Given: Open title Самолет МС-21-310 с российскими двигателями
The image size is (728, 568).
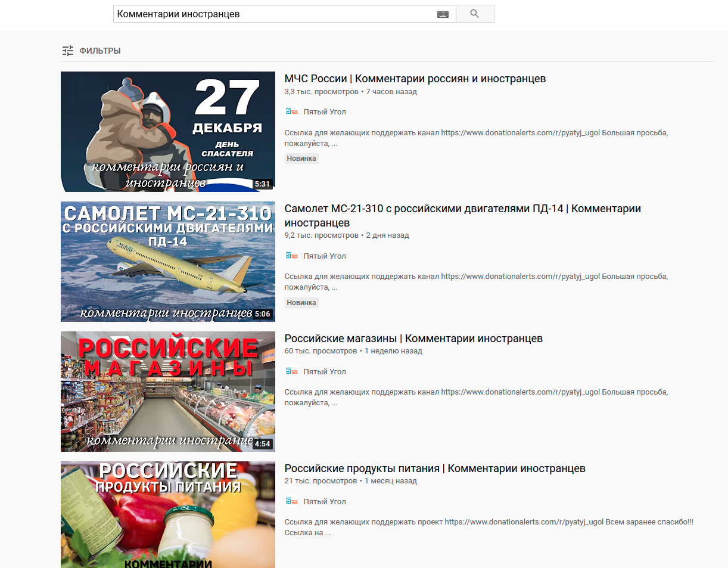Looking at the screenshot, I should coord(463,216).
